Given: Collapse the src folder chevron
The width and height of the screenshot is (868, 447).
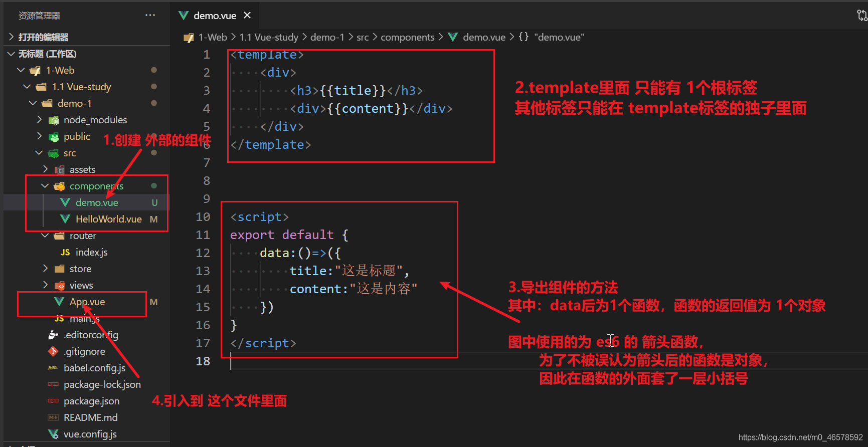Looking at the screenshot, I should click(x=39, y=153).
